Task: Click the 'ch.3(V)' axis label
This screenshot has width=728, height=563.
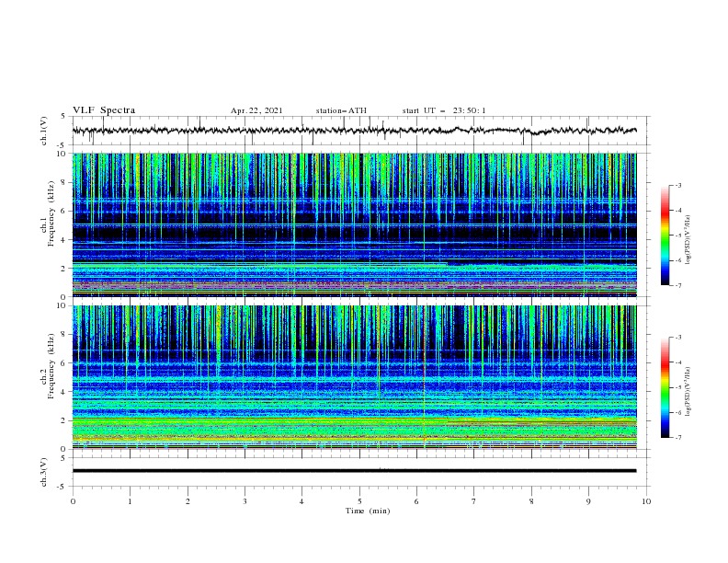Action: tap(44, 472)
